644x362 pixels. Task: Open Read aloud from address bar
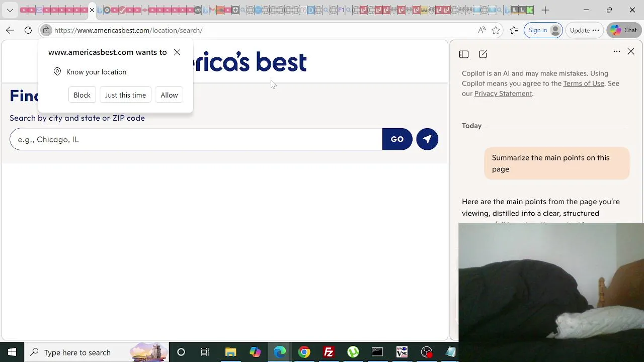[x=481, y=30]
